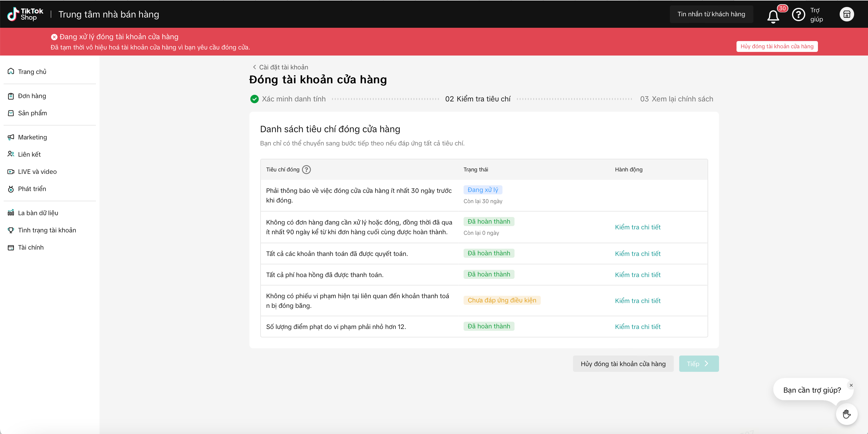
Task: Select step 03 Xem lại chính sách
Action: [x=676, y=99]
